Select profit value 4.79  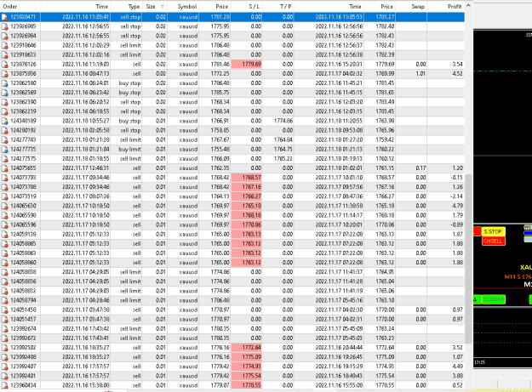click(457, 206)
